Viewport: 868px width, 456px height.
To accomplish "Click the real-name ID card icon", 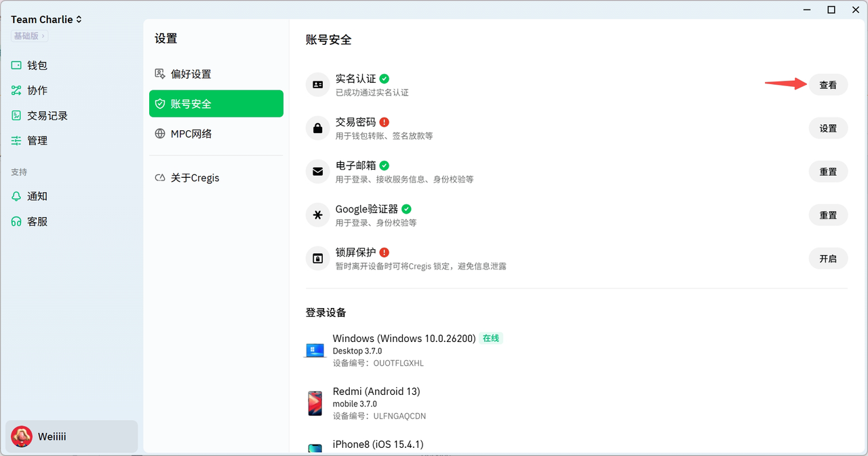I will [x=317, y=85].
